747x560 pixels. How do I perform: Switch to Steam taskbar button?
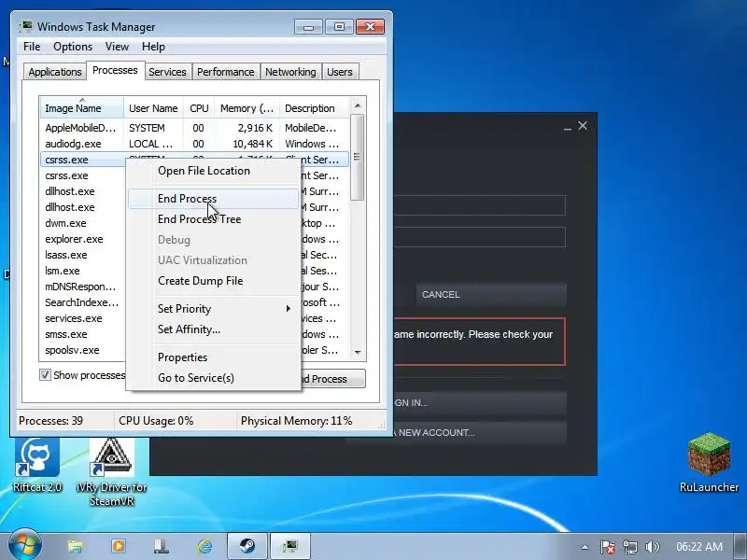pyautogui.click(x=247, y=546)
